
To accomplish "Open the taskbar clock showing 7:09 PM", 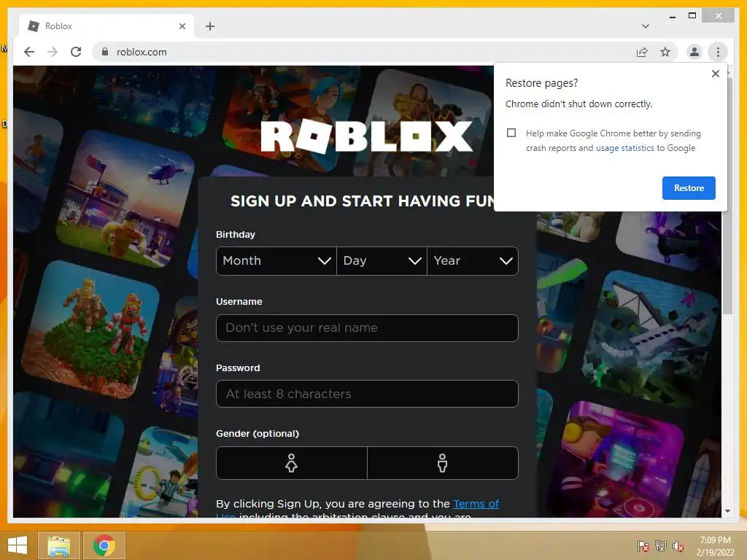I will coord(715,546).
